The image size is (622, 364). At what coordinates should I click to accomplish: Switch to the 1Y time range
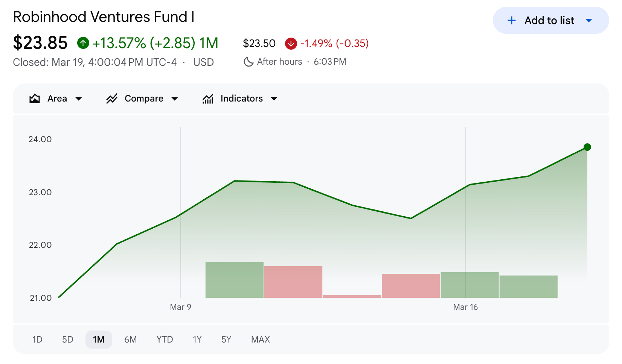(197, 340)
